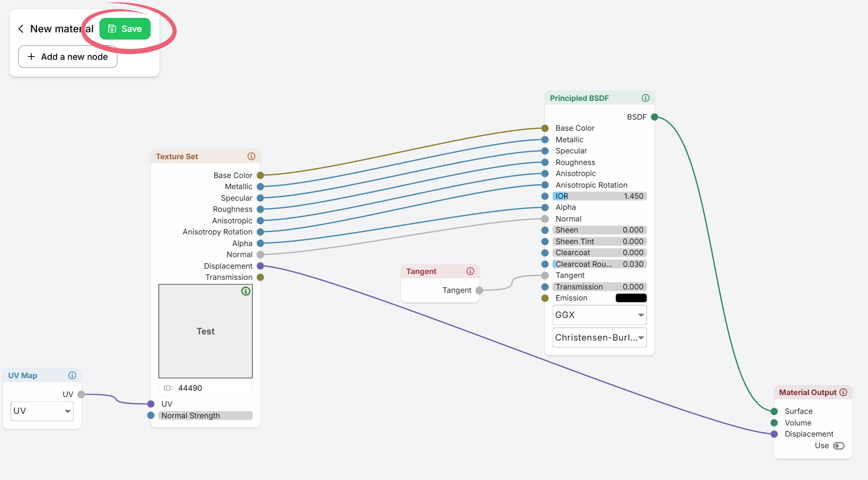Click the black Emission color swatch
This screenshot has width=868, height=480.
click(x=631, y=298)
